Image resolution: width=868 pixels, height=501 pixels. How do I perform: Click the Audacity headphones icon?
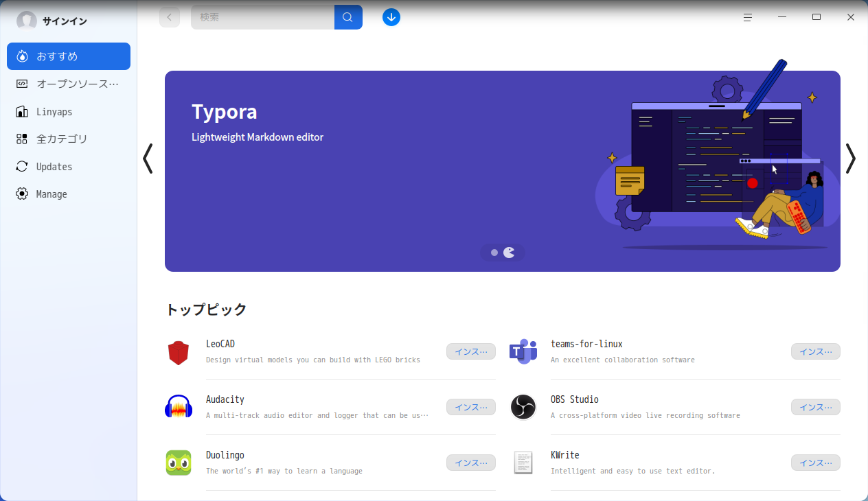pyautogui.click(x=179, y=407)
